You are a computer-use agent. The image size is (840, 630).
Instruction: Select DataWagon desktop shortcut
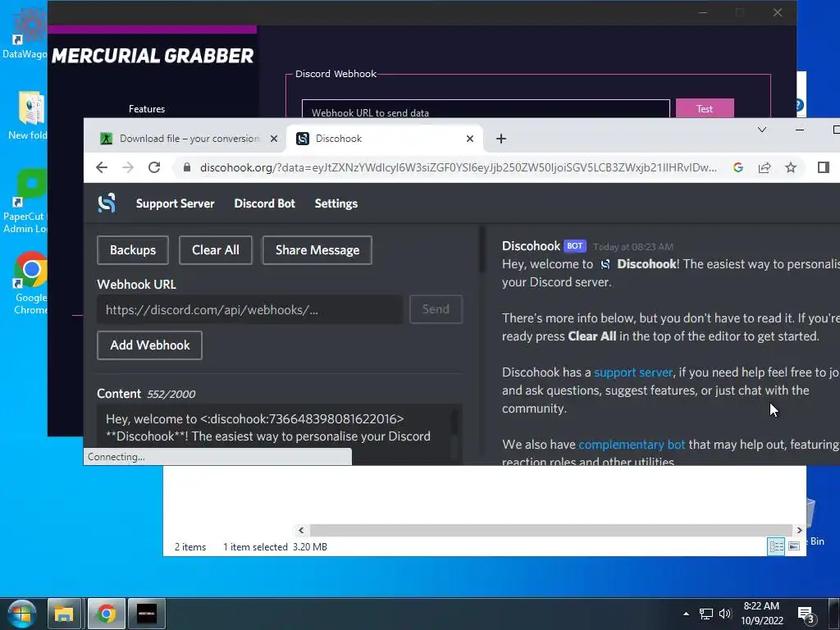(24, 33)
